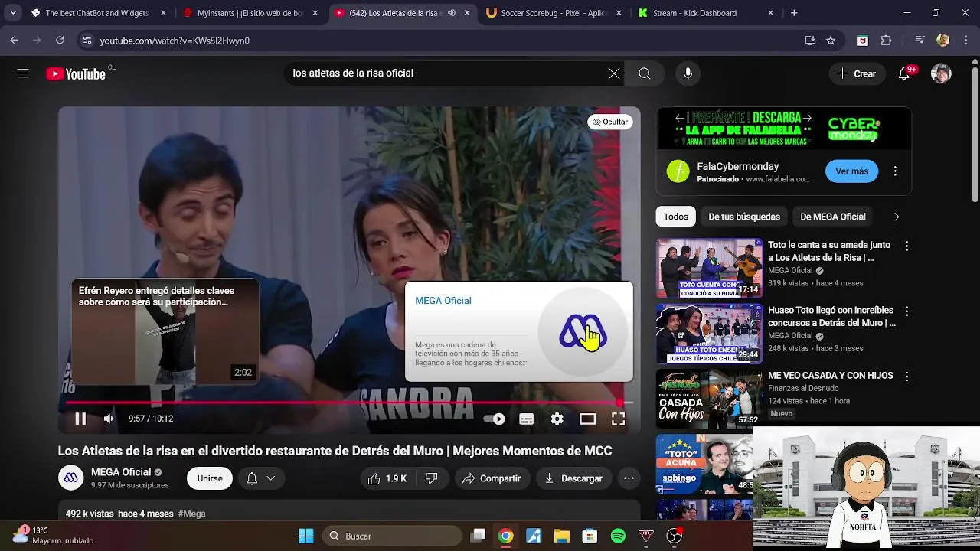The image size is (980, 551).
Task: Open the Windows Start menu
Action: click(305, 536)
